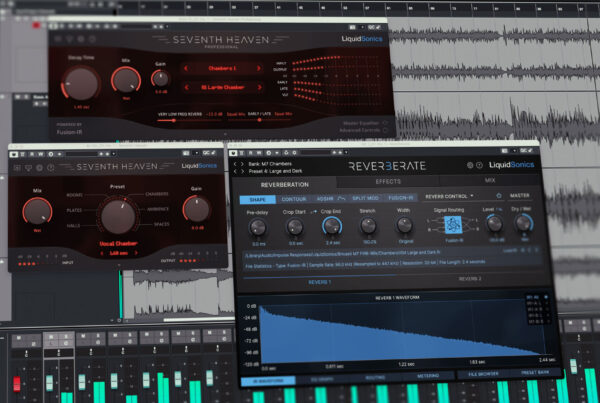Viewport: 600px width, 403px height.
Task: Open Reverberate settings gear icon
Action: click(470, 165)
